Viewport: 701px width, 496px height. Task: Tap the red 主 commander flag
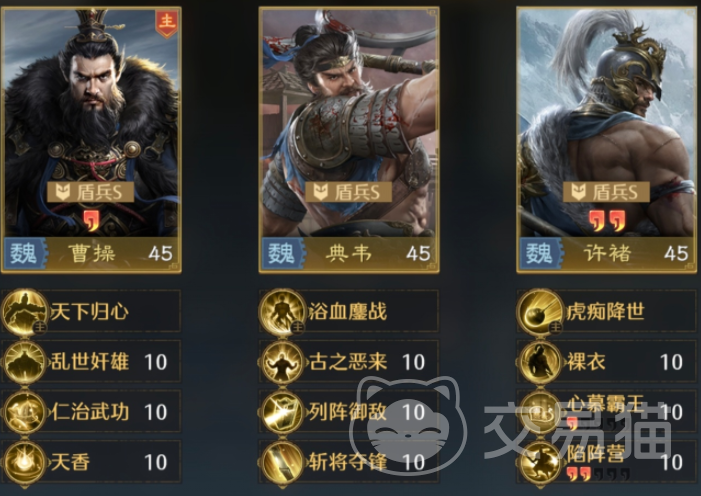[x=167, y=23]
